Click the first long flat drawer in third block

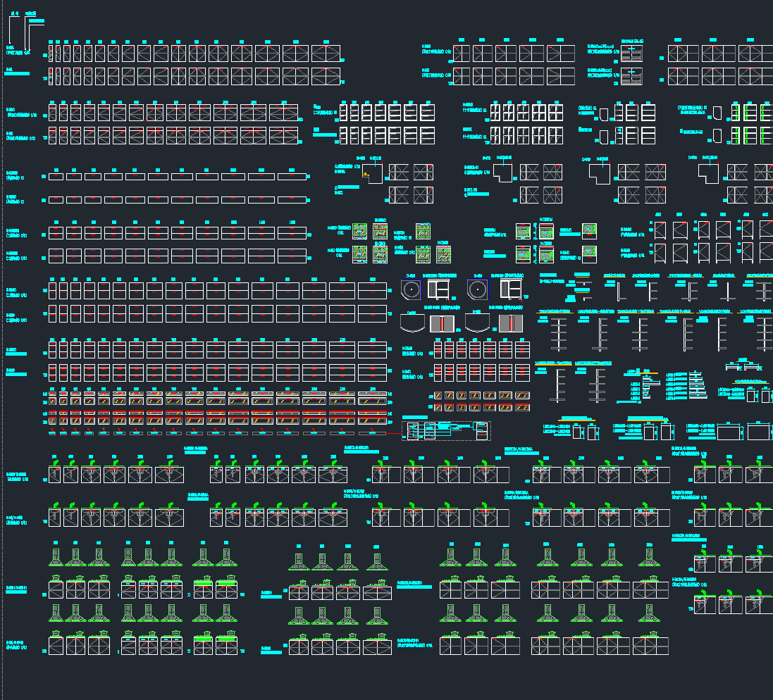(x=56, y=177)
